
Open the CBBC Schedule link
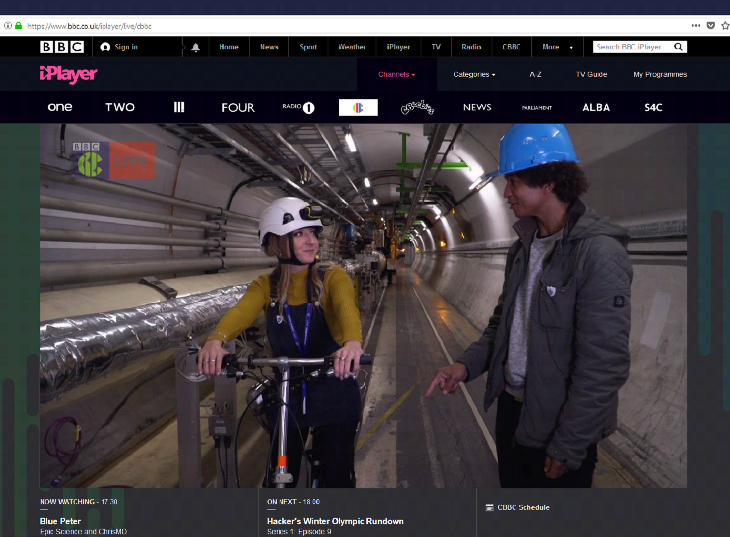pyautogui.click(x=523, y=507)
